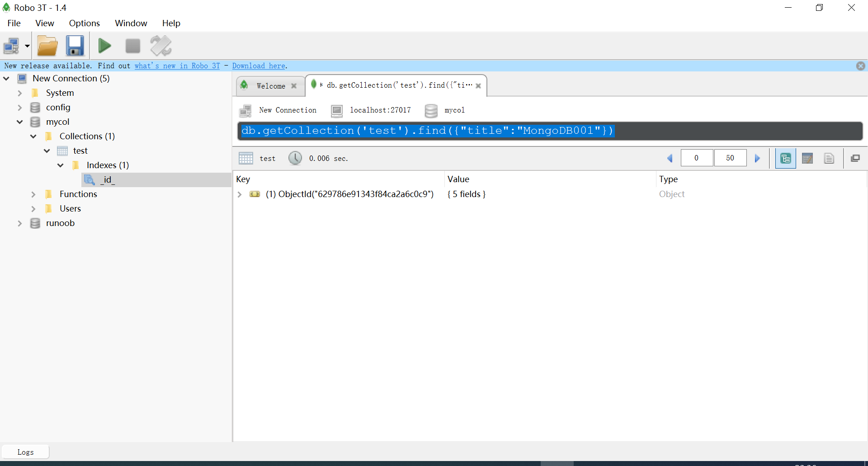Collapse the Indexes (1) folder
This screenshot has height=466, width=868.
point(61,165)
